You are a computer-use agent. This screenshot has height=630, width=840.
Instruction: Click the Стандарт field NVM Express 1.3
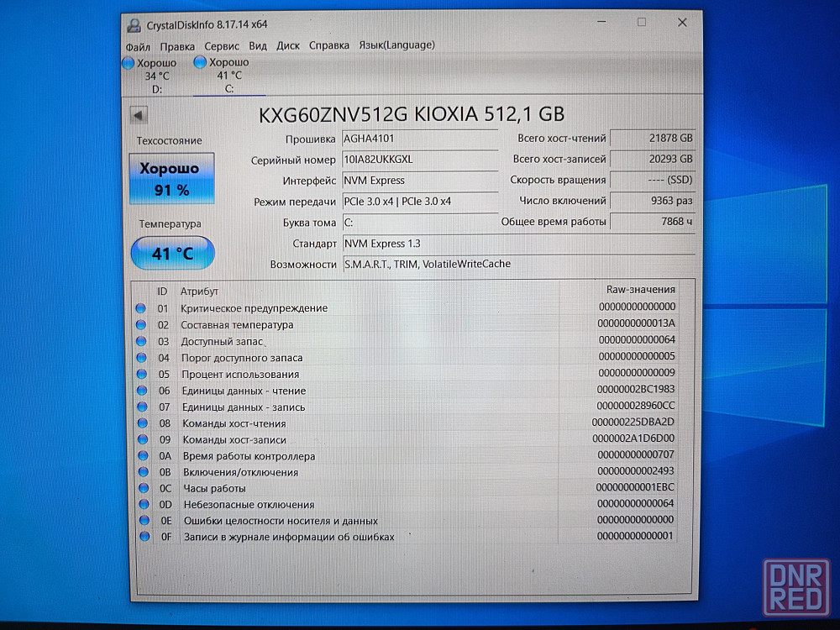(518, 244)
